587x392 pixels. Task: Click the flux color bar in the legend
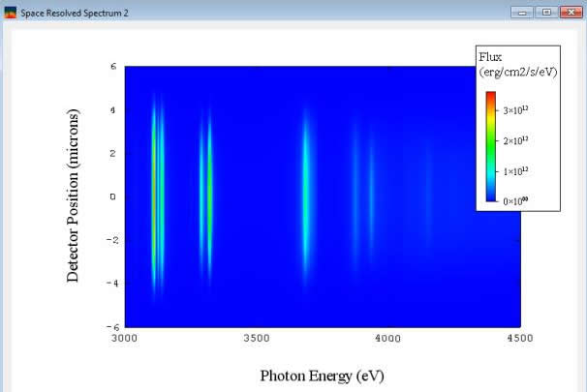click(490, 146)
